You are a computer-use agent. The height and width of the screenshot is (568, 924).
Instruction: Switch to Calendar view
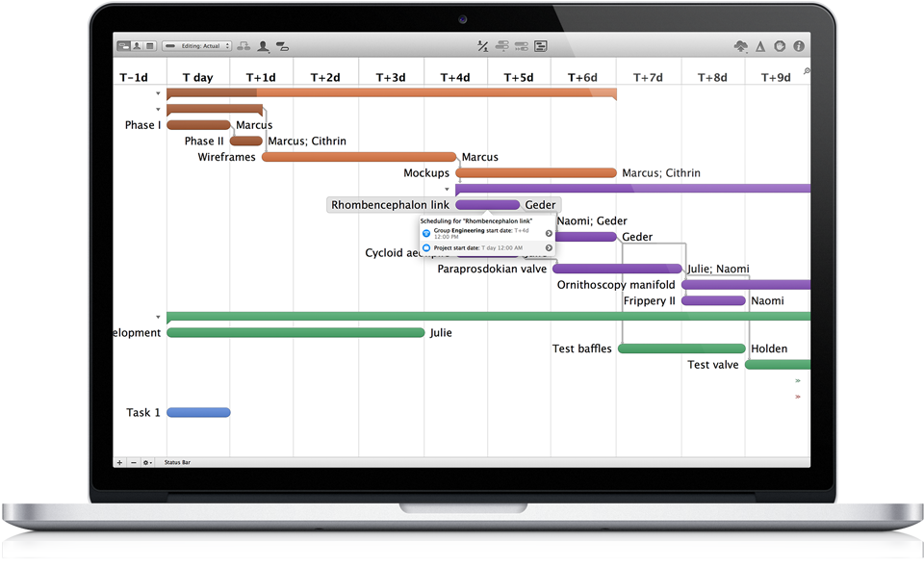tap(150, 46)
